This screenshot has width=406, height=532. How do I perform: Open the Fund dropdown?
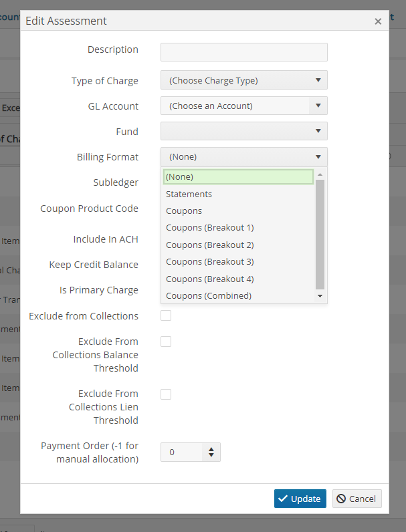pos(243,131)
